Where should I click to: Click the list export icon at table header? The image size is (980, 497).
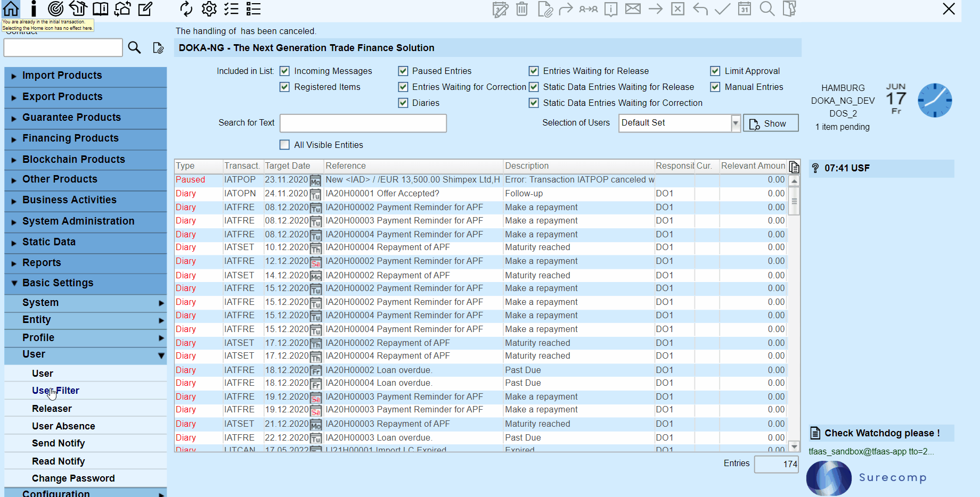click(794, 167)
